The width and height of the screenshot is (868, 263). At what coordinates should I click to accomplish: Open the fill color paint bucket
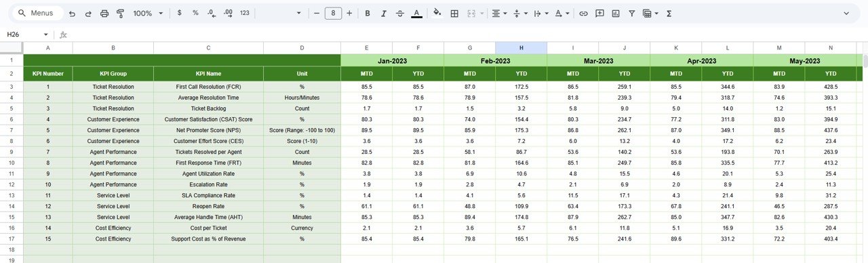(x=437, y=13)
